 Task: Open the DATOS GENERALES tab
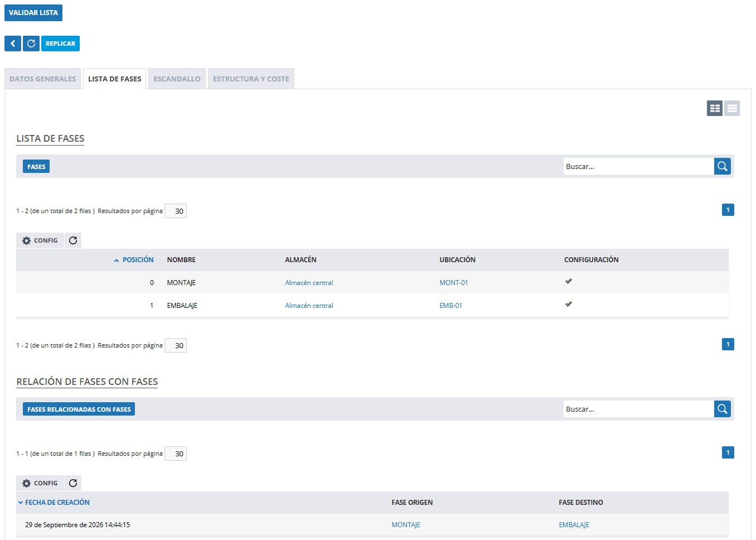(43, 79)
